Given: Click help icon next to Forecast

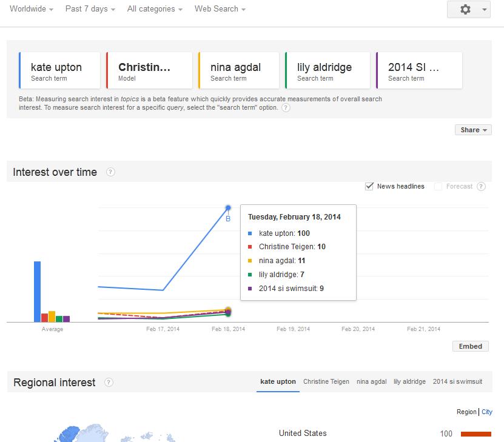Looking at the screenshot, I should [481, 187].
